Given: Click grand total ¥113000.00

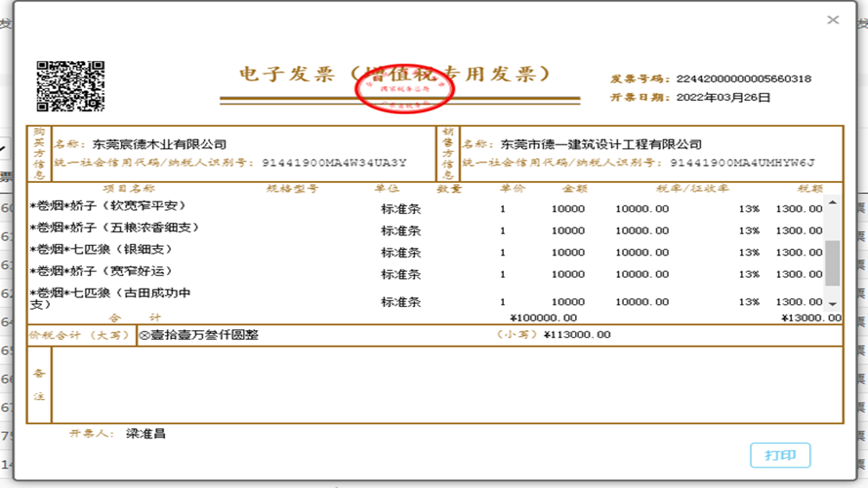Looking at the screenshot, I should tap(577, 335).
